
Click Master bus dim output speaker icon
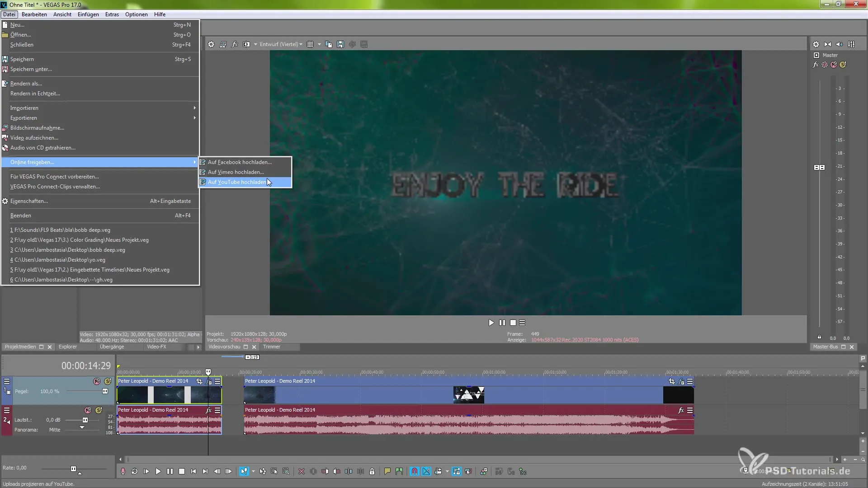840,44
